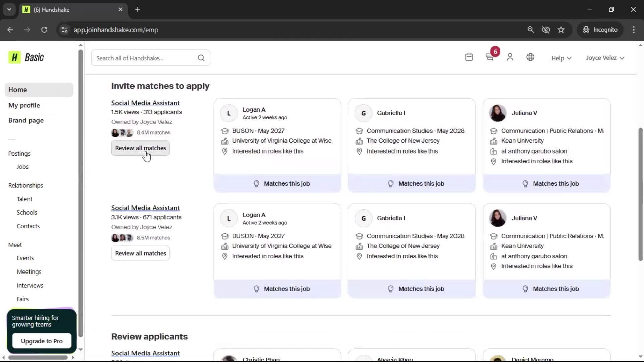
Task: Click the Handshake Basic logo
Action: 26,57
